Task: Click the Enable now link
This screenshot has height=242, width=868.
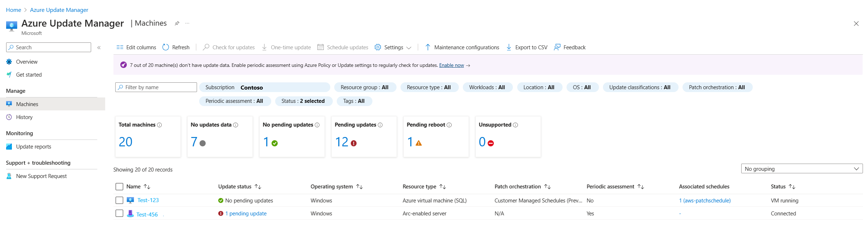Action: coord(451,65)
